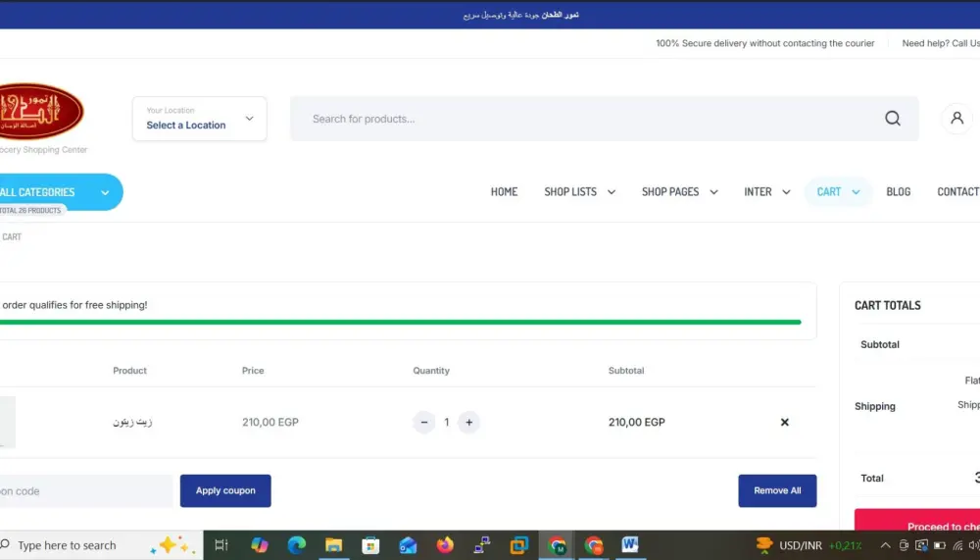The height and width of the screenshot is (560, 980).
Task: Open the Select a Location dropdown
Action: [x=199, y=119]
